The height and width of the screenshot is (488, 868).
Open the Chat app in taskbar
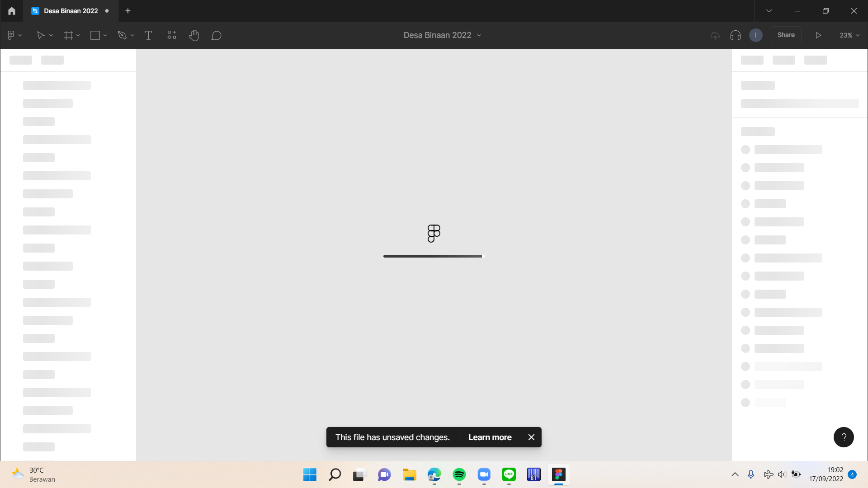click(x=384, y=475)
